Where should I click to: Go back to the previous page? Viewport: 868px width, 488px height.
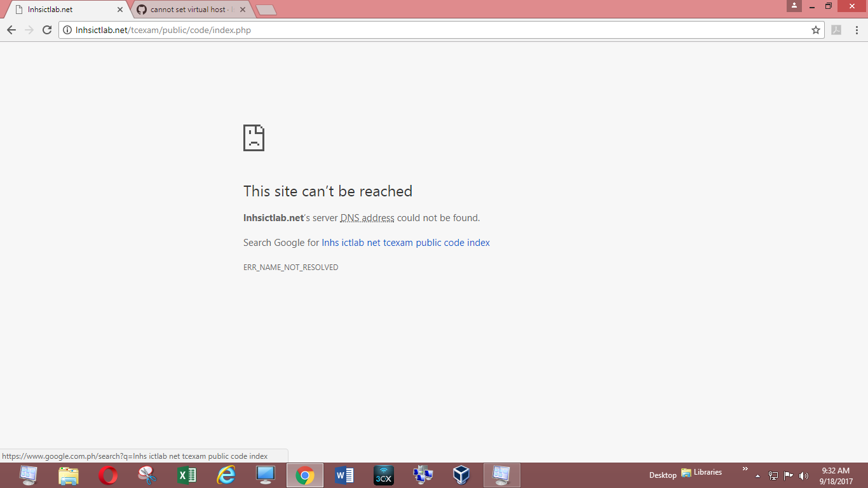pyautogui.click(x=11, y=29)
